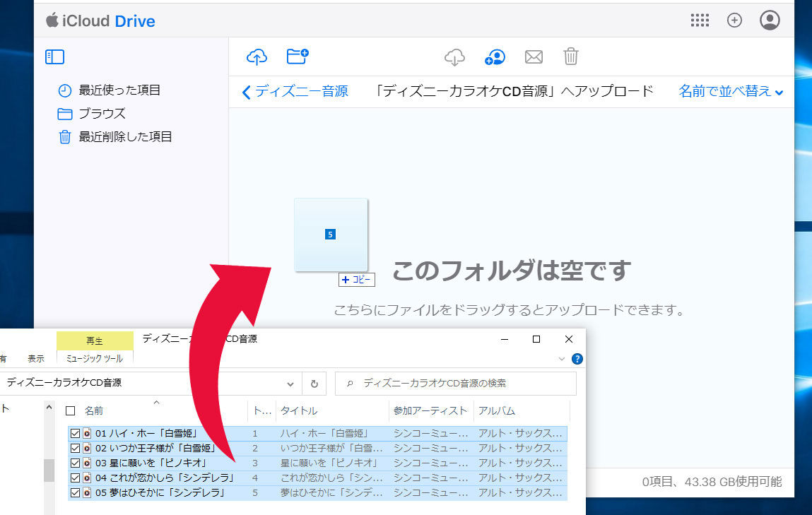The image size is (812, 515).
Task: Sort by 参加アーティスト column header
Action: pos(430,411)
